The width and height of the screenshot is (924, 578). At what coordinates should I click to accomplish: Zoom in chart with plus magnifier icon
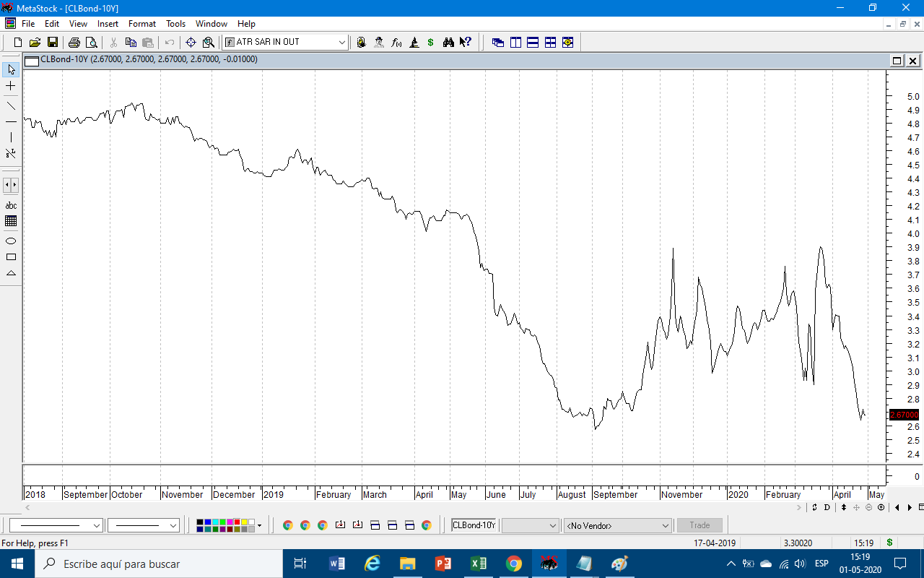pyautogui.click(x=881, y=508)
